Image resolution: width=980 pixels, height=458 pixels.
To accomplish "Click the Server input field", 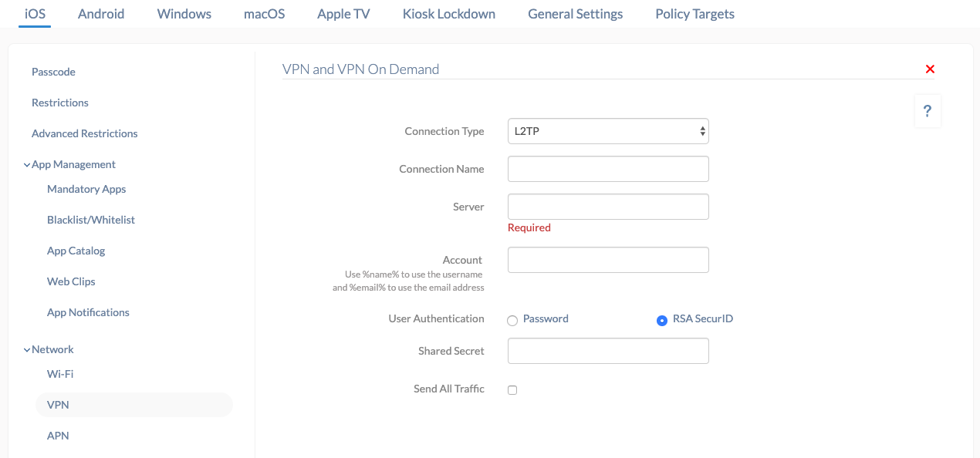I will [608, 207].
